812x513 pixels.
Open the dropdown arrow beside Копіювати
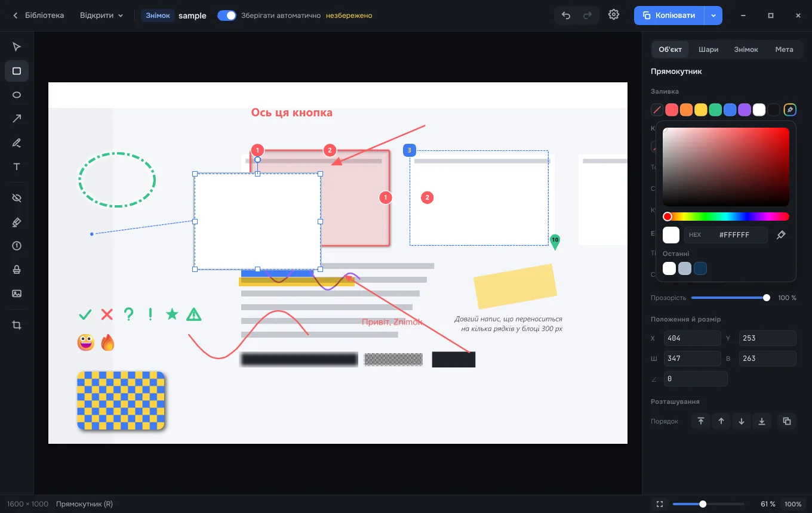[x=713, y=16]
